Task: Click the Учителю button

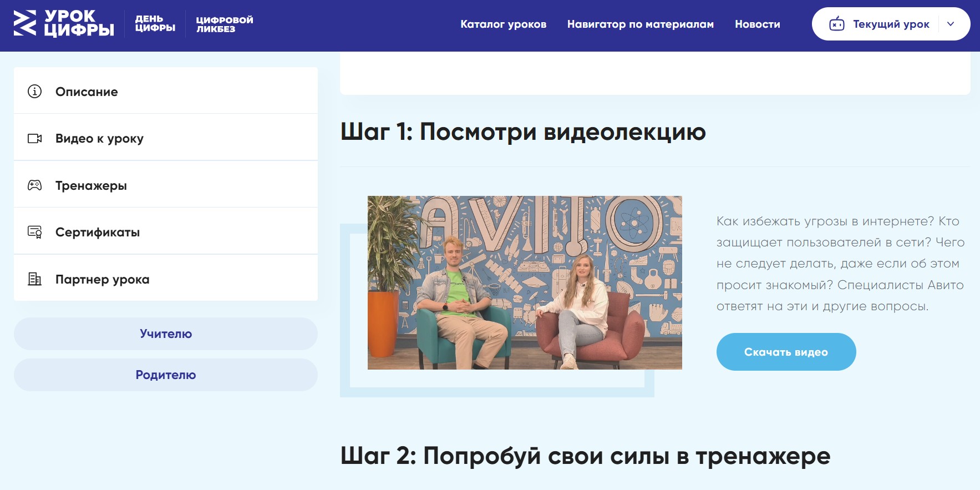Action: [x=166, y=334]
